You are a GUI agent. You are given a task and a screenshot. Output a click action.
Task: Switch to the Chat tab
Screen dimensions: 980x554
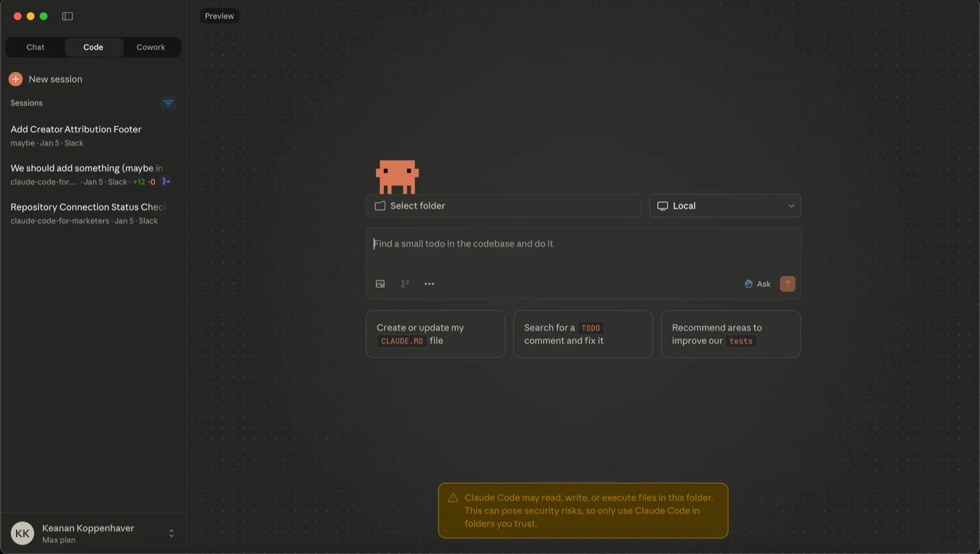click(35, 47)
